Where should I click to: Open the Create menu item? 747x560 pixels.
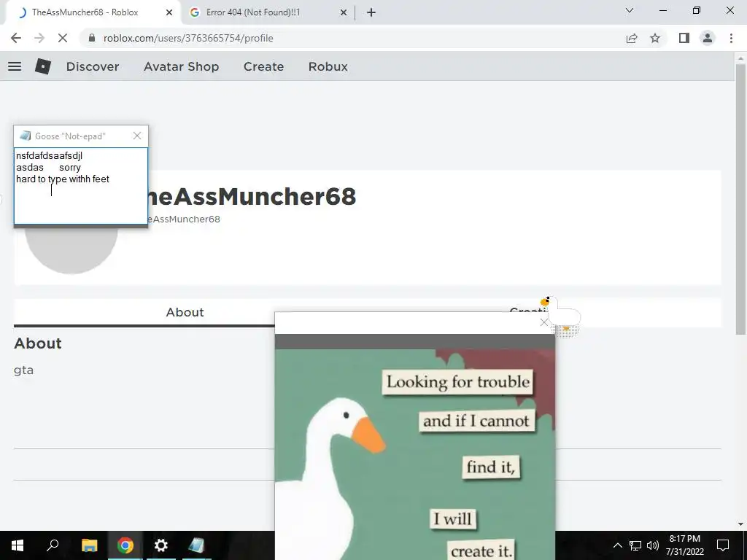[x=263, y=66]
